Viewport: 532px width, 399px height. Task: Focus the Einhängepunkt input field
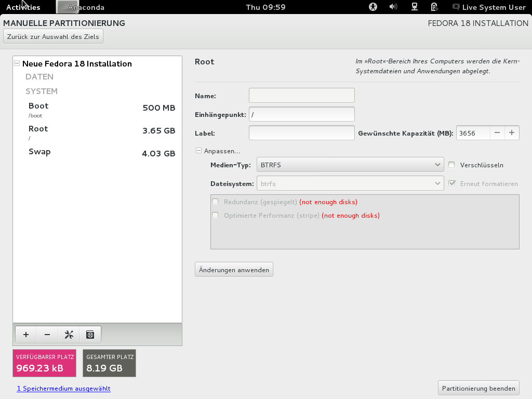point(302,114)
